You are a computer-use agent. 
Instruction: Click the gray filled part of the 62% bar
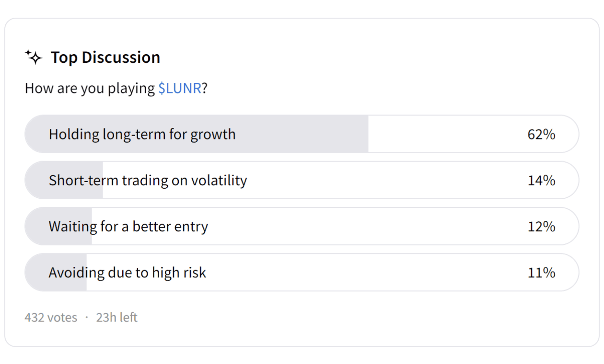[x=302, y=134]
